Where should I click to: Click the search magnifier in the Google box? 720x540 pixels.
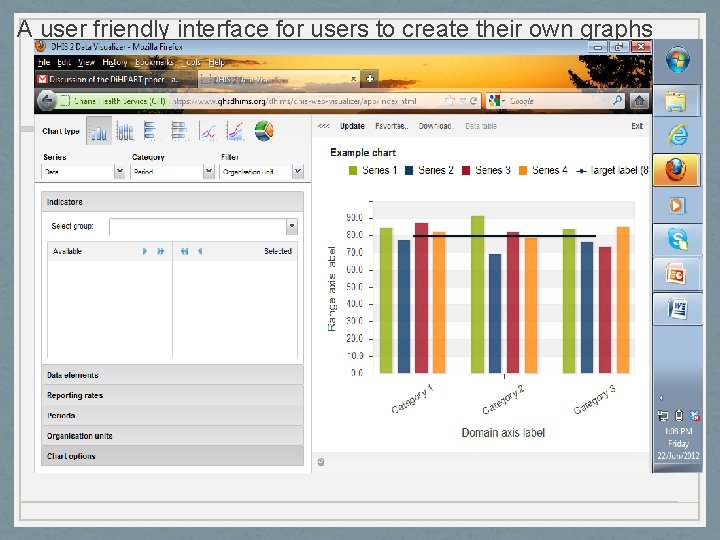pyautogui.click(x=618, y=100)
